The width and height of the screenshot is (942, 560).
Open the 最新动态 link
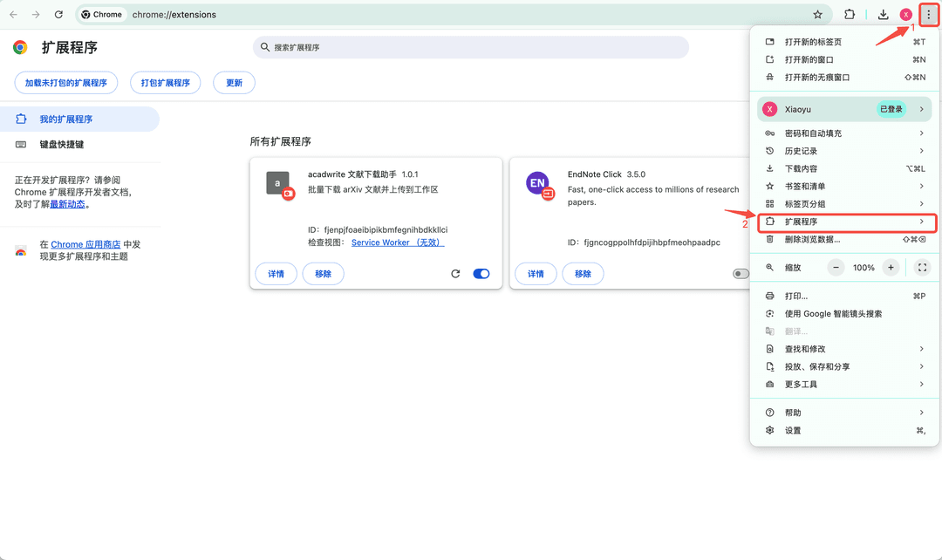pyautogui.click(x=67, y=204)
